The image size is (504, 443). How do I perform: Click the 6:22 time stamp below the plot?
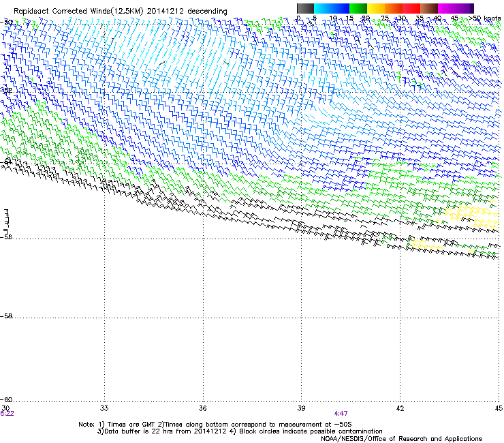click(7, 414)
